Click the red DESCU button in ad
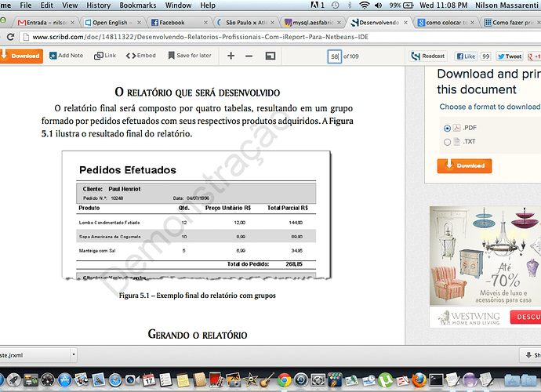The height and width of the screenshot is (392, 541). pos(525,317)
